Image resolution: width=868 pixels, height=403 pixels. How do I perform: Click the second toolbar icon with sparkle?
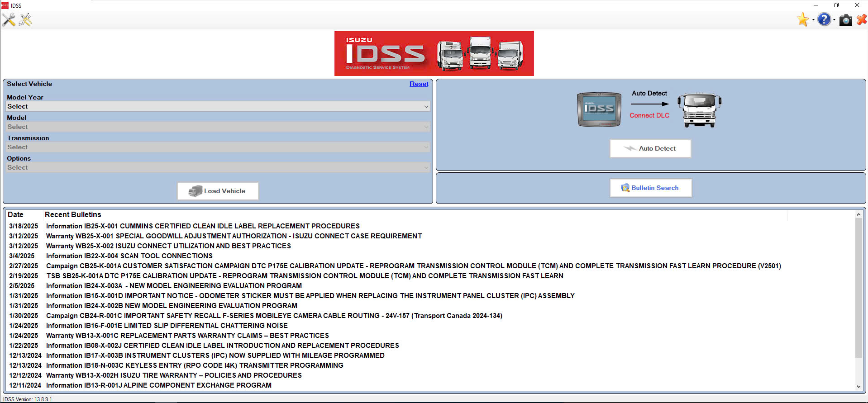click(25, 20)
